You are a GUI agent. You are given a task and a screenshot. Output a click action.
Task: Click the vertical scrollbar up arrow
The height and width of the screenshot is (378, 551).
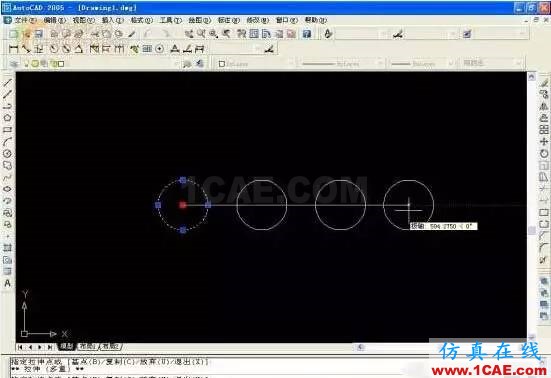(x=532, y=76)
